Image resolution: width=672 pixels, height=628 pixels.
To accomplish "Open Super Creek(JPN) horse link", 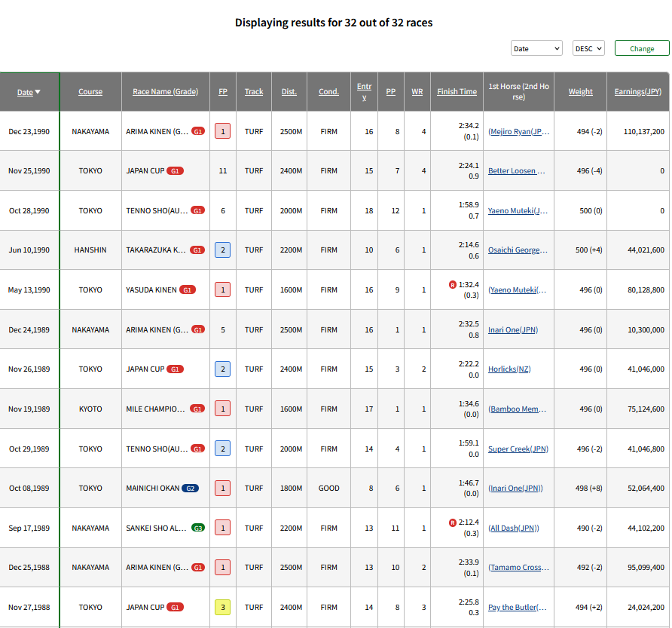I will (518, 449).
